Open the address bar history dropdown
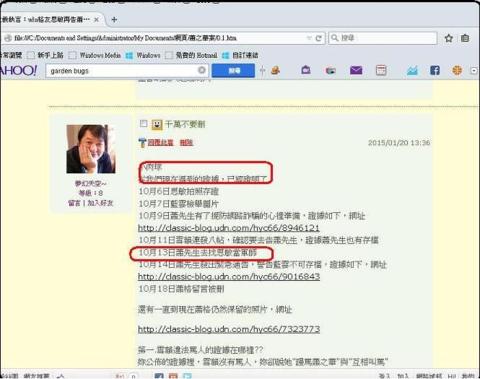 coord(309,38)
